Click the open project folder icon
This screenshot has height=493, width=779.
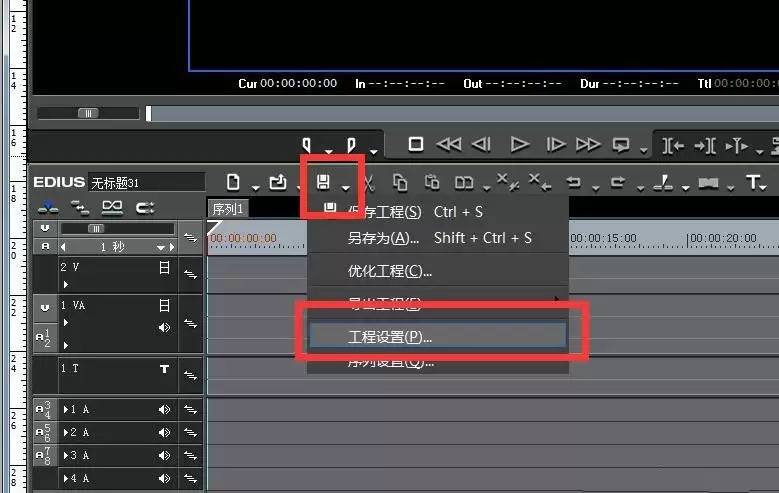click(278, 182)
